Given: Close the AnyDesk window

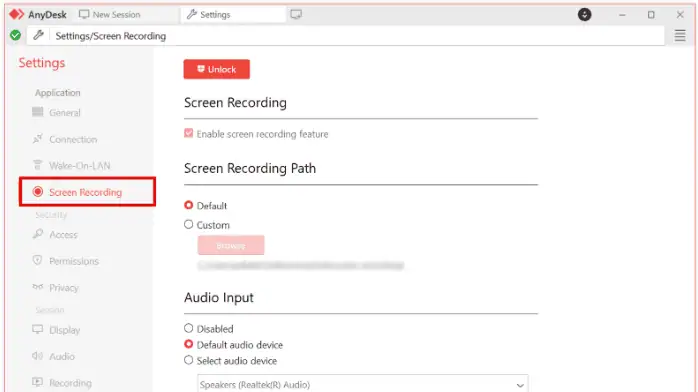Looking at the screenshot, I should pos(680,15).
